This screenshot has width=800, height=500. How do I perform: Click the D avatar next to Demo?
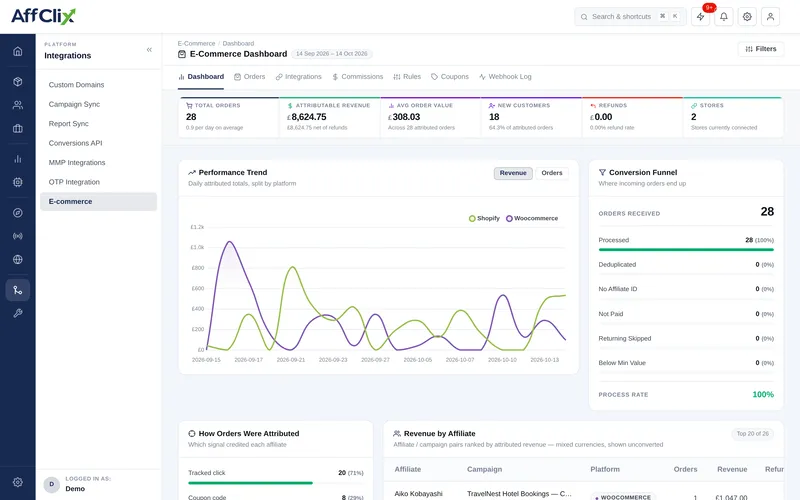click(52, 484)
